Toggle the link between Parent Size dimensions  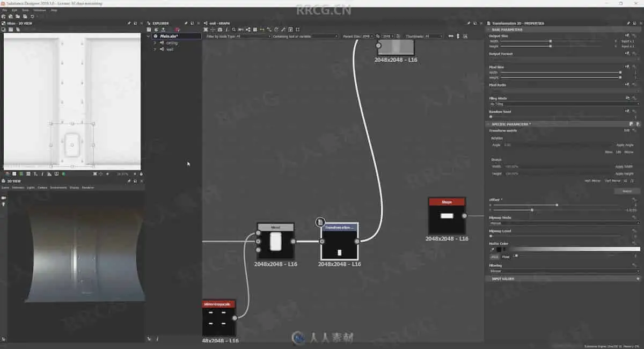coord(378,36)
